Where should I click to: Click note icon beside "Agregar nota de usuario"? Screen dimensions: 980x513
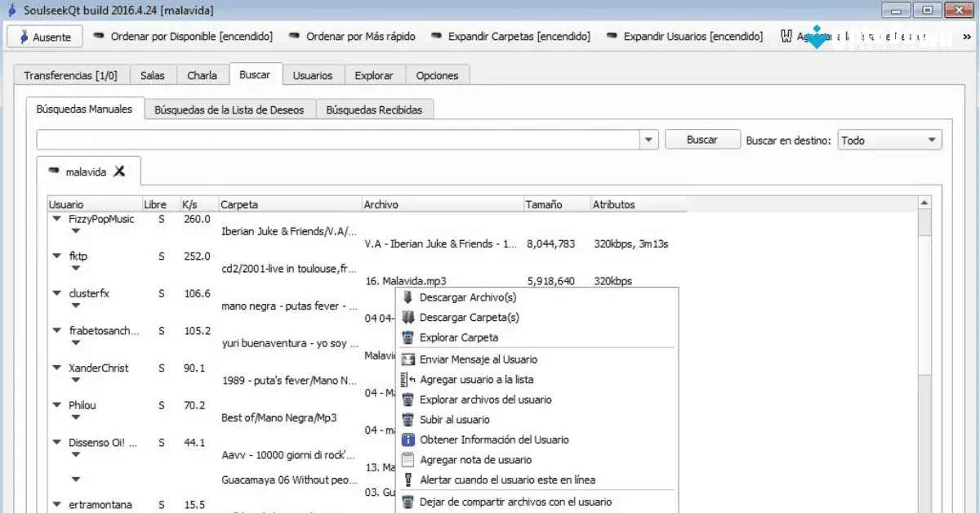pyautogui.click(x=407, y=459)
